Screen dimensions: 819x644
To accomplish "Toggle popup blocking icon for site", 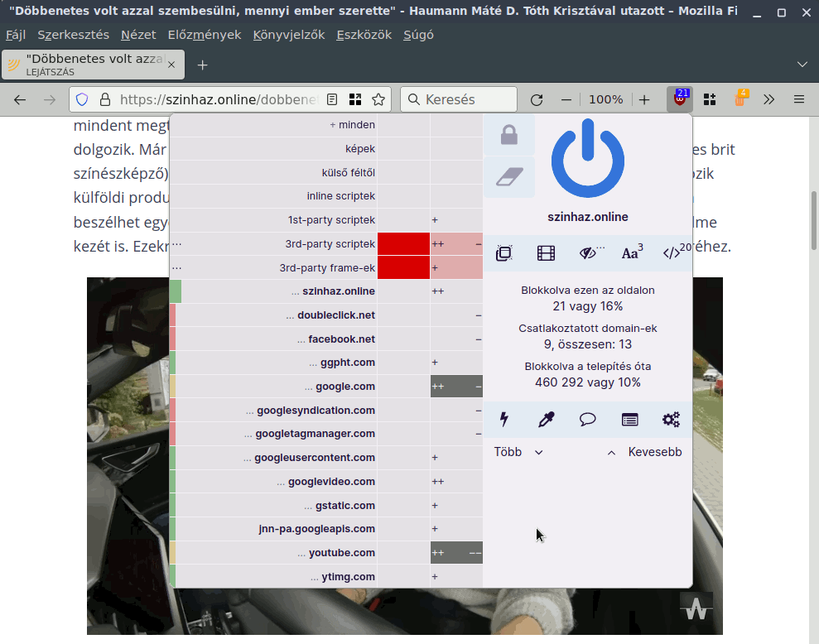I will pyautogui.click(x=504, y=253).
